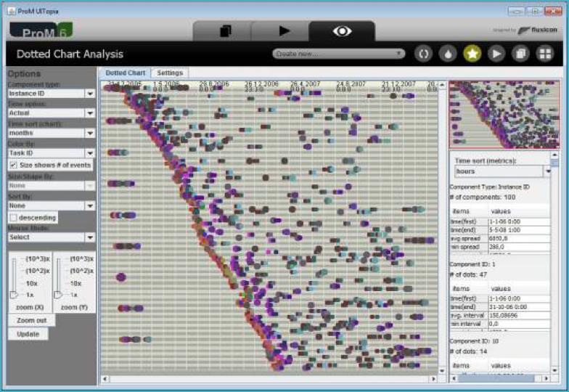Click the Update button
Screen dimensions: 569x392
pos(28,334)
